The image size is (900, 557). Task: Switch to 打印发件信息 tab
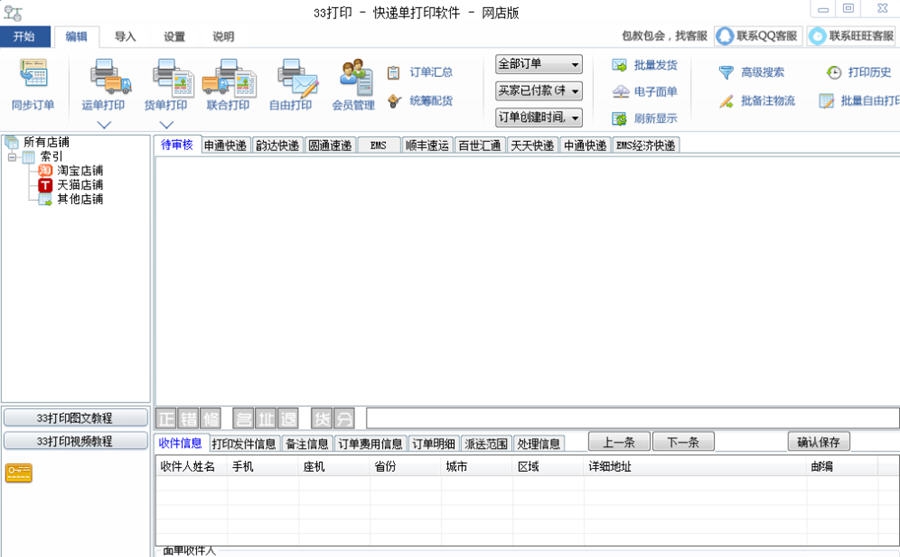[244, 444]
